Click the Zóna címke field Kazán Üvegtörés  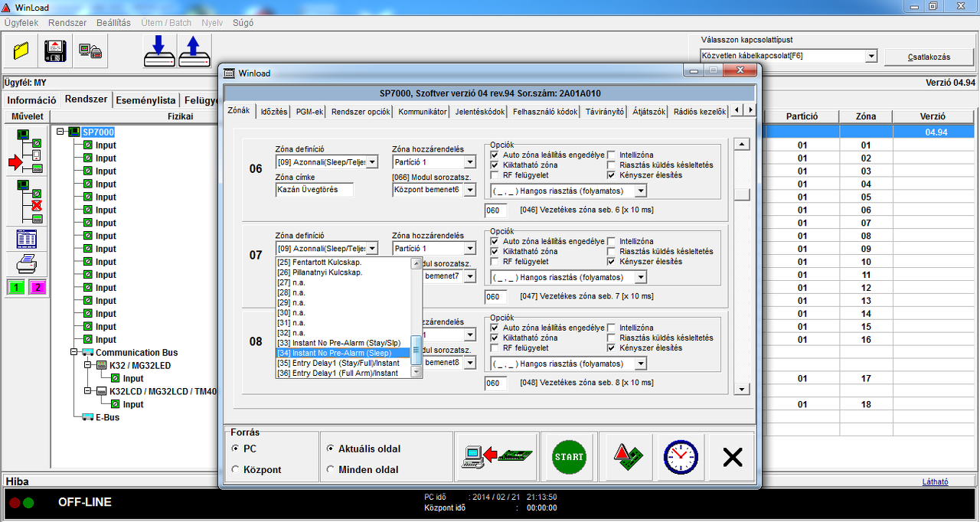pos(314,190)
